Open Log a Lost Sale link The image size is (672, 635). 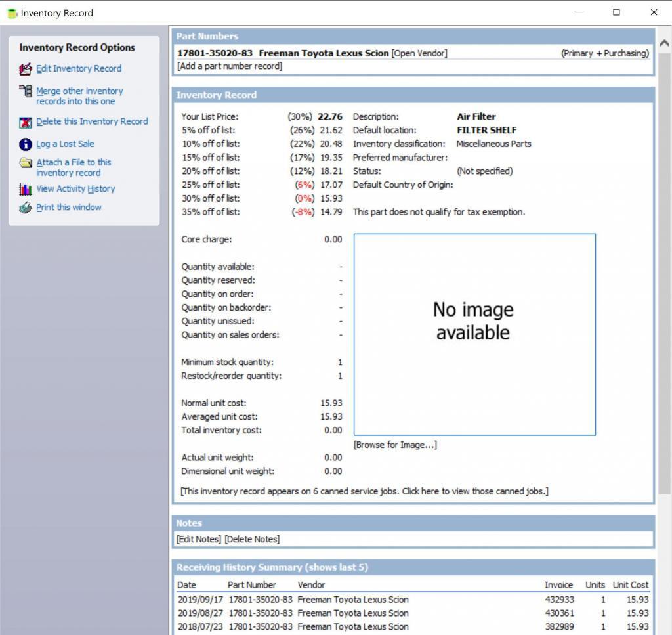[65, 144]
